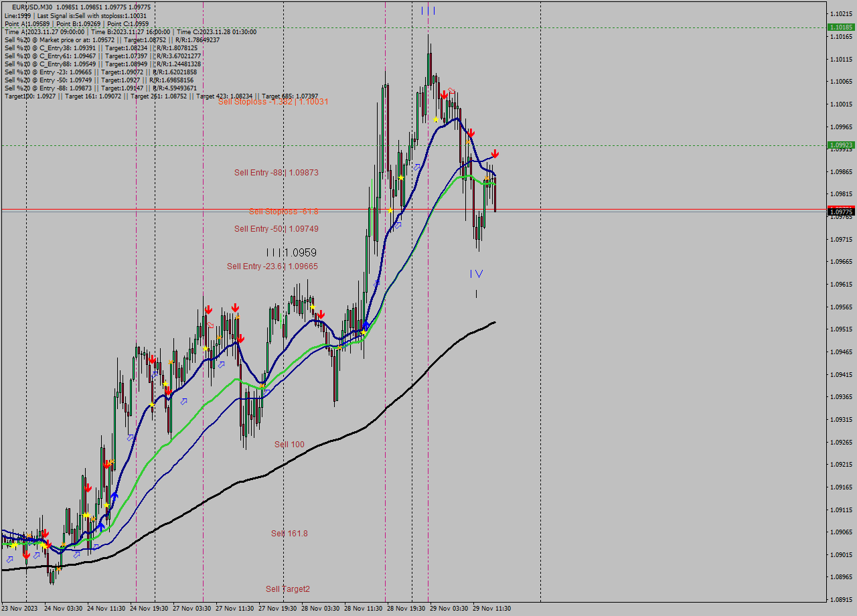Click the red sell arrow above the 27 Nov 11:30 candles
This screenshot has width=857, height=616.
234,309
